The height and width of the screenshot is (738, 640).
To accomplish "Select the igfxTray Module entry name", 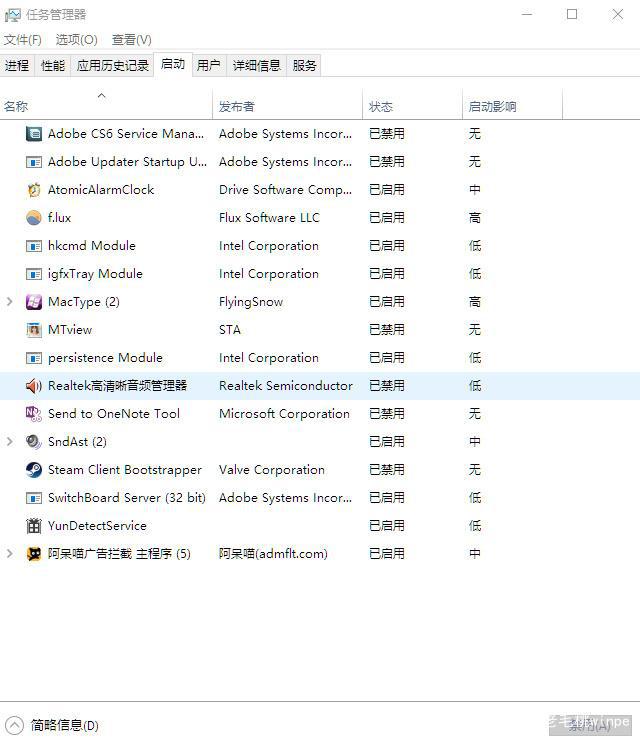I will (x=95, y=274).
